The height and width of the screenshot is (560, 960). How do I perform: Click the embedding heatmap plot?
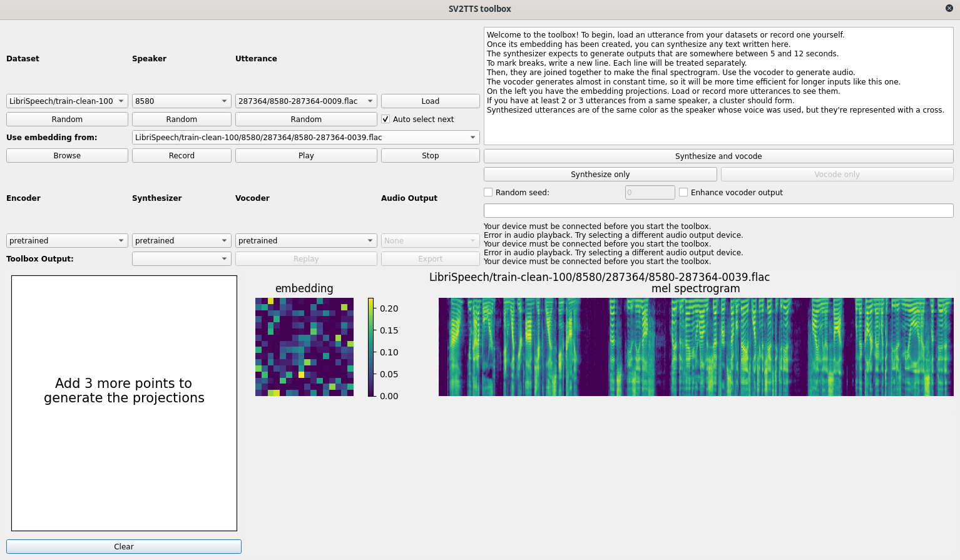point(304,347)
